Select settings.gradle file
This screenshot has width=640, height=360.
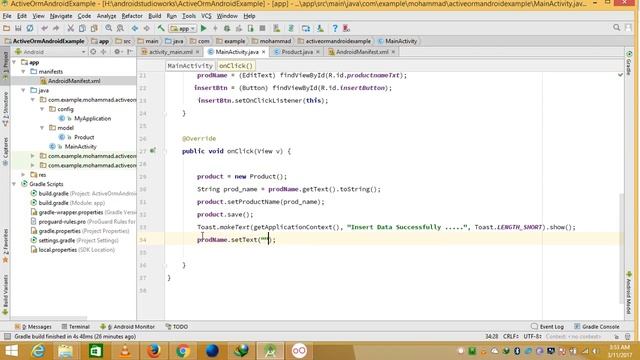point(57,240)
